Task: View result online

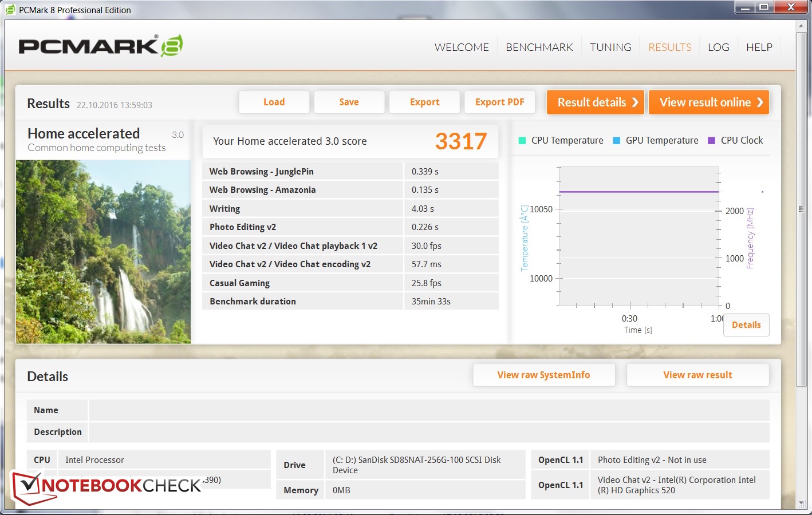Action: [x=709, y=102]
